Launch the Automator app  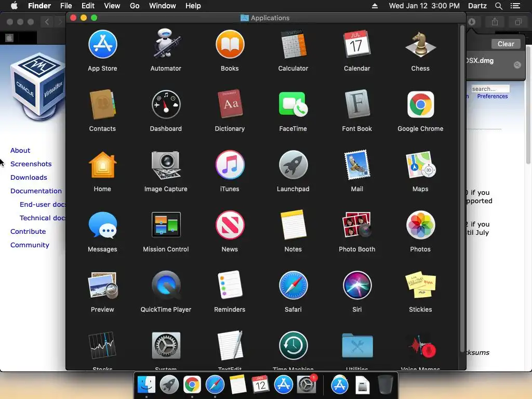[166, 45]
